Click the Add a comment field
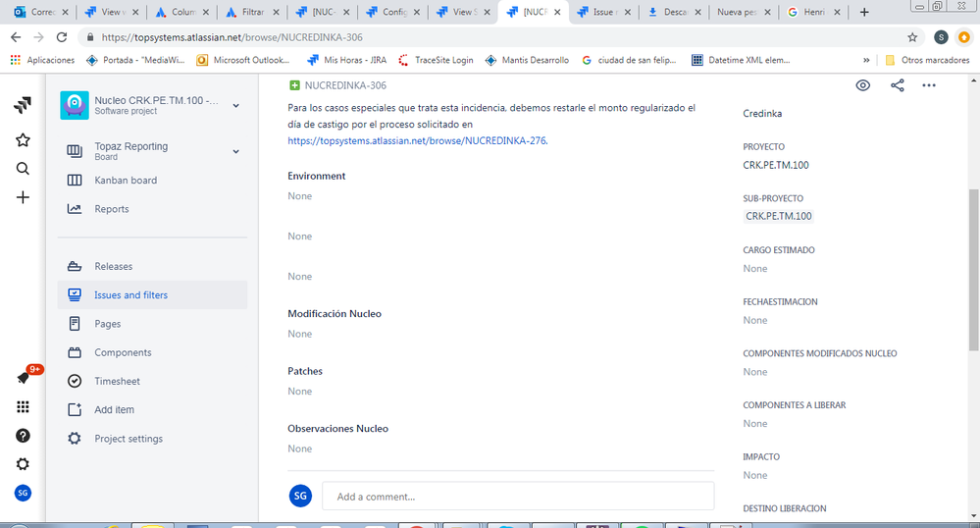Image resolution: width=980 pixels, height=528 pixels. 518,497
